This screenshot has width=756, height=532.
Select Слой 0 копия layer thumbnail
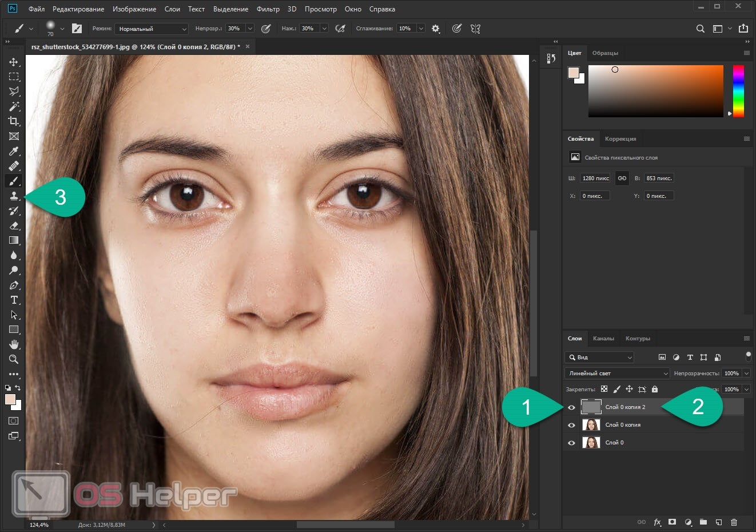(591, 425)
